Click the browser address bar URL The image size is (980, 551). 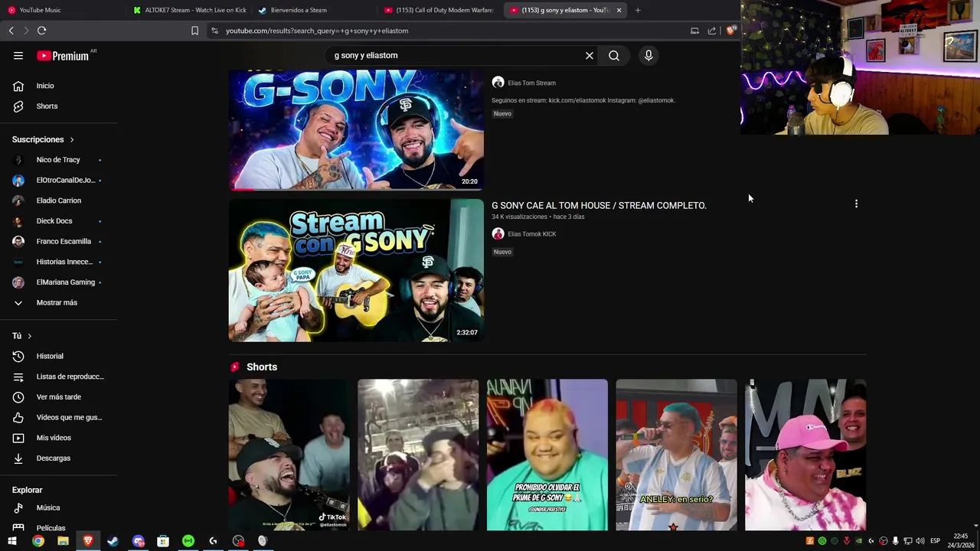pos(317,31)
